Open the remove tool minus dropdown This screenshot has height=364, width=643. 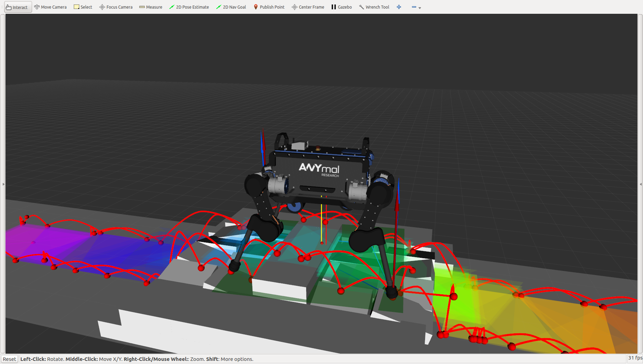pyautogui.click(x=414, y=7)
